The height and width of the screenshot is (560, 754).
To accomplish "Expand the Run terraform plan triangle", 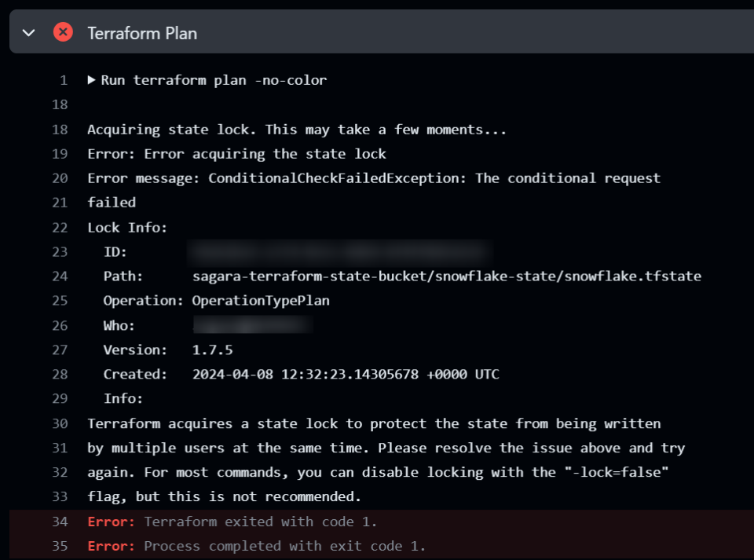I will tap(92, 79).
